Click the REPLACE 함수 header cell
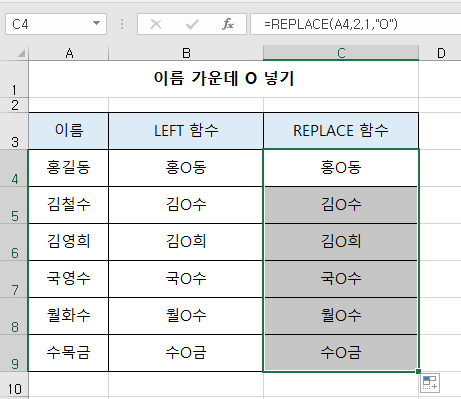Screen dimensions: 461x399 [341, 131]
